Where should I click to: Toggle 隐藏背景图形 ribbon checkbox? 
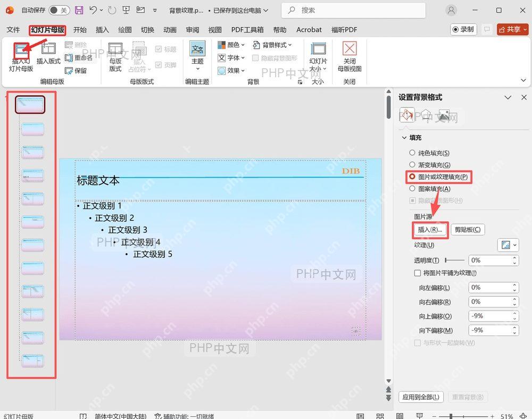tap(255, 58)
